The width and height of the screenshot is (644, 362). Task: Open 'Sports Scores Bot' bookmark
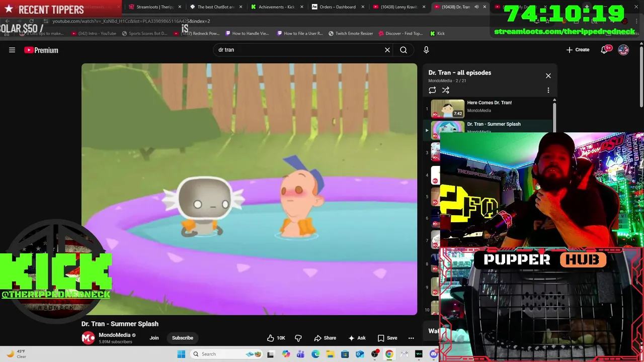coord(144,33)
